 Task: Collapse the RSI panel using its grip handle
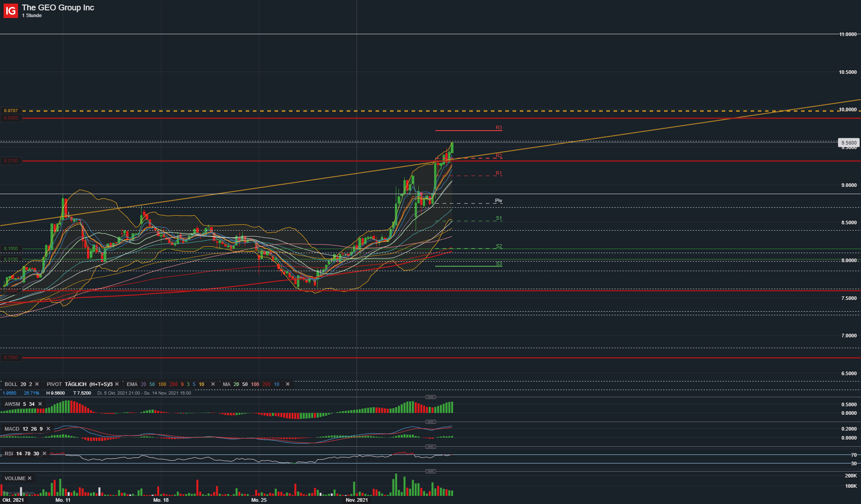point(430,446)
